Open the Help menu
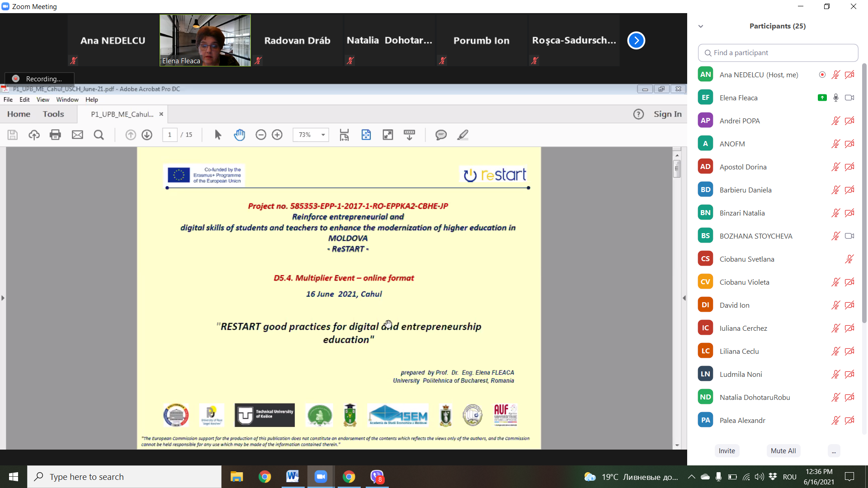 click(92, 99)
